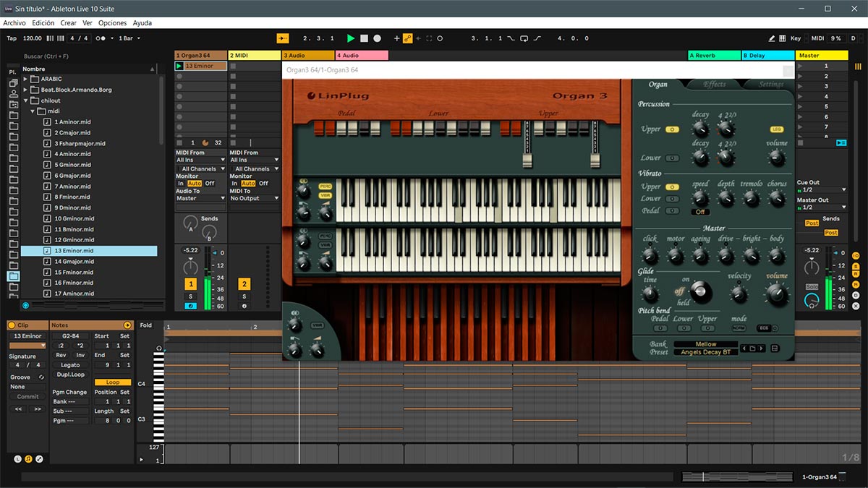The height and width of the screenshot is (488, 868).
Task: Select the 2 MIDI track header
Action: (255, 55)
